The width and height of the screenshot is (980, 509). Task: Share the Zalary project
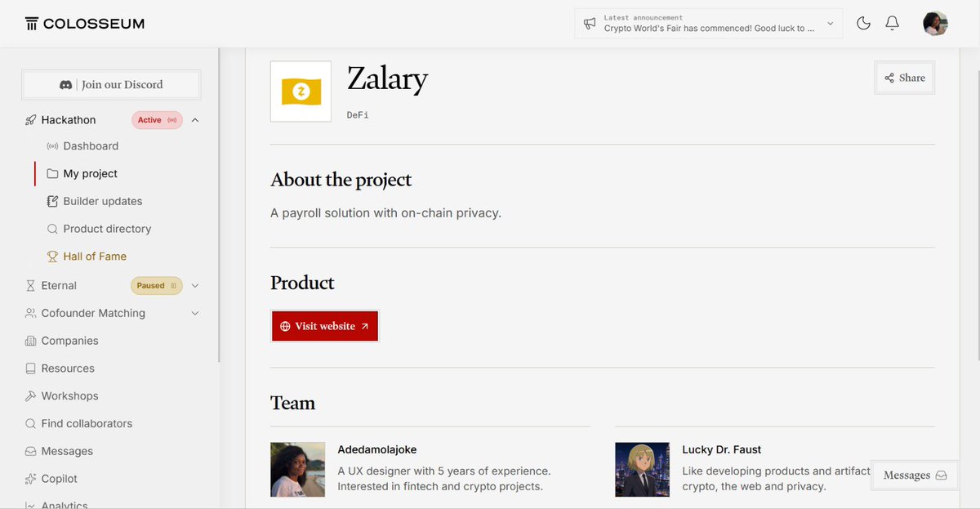[905, 78]
